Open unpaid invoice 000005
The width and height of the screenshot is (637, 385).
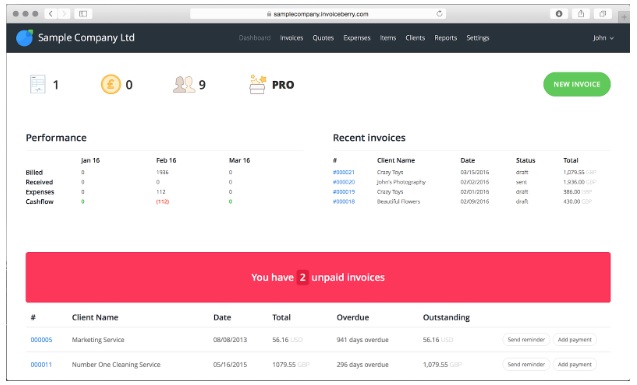tap(41, 340)
